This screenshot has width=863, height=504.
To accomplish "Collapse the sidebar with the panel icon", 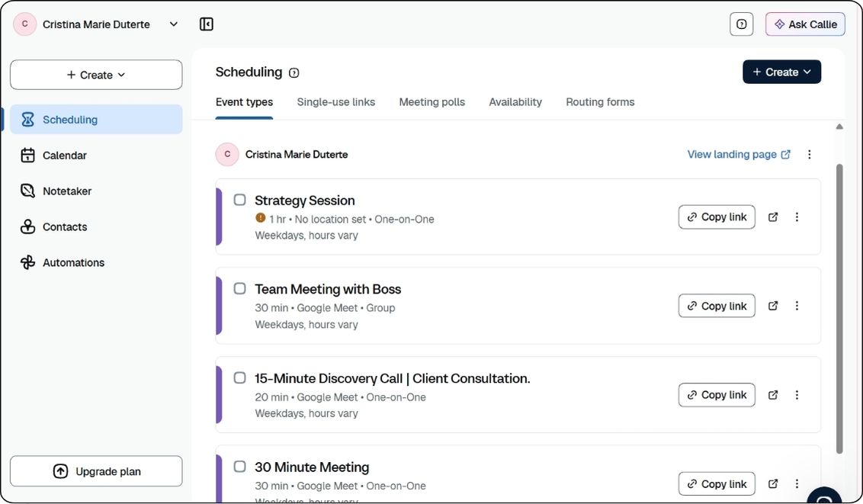I will point(207,24).
